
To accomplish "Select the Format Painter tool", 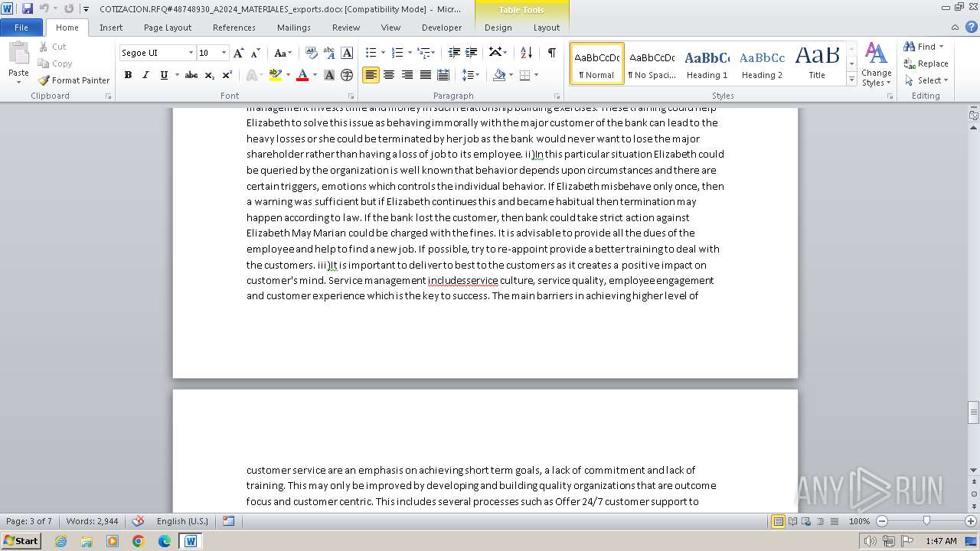I will [x=74, y=80].
